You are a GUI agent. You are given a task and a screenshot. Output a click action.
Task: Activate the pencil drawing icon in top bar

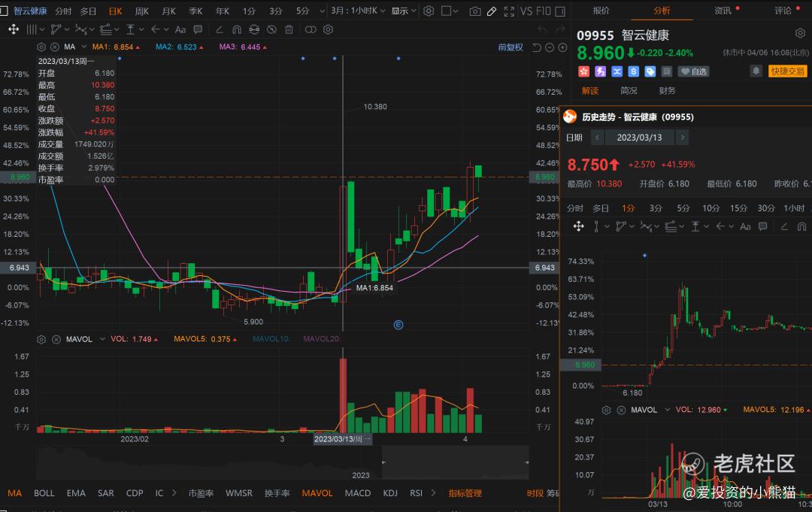pyautogui.click(x=492, y=11)
